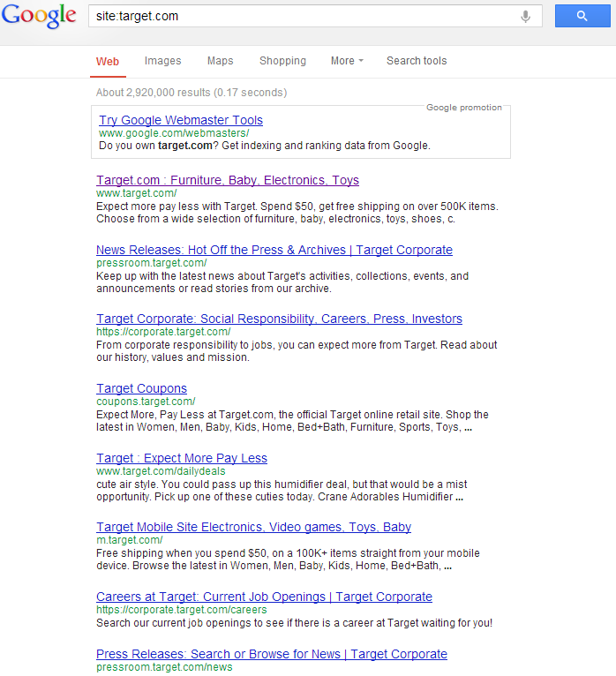Open Target.com : Furniture, Baby, Electronics, Toys result
This screenshot has width=616, height=676.
pos(228,180)
